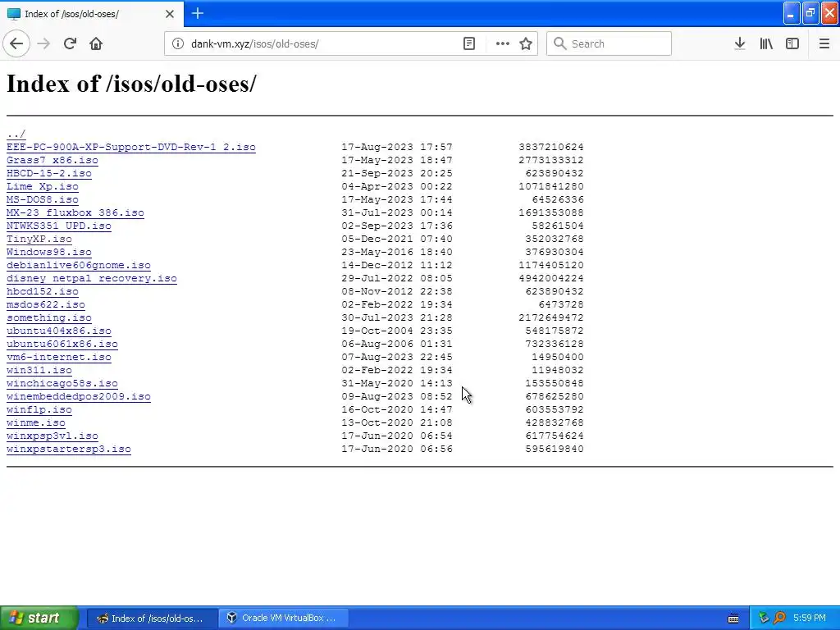840x630 pixels.
Task: Download HBCD-15-2.iso
Action: pos(49,173)
